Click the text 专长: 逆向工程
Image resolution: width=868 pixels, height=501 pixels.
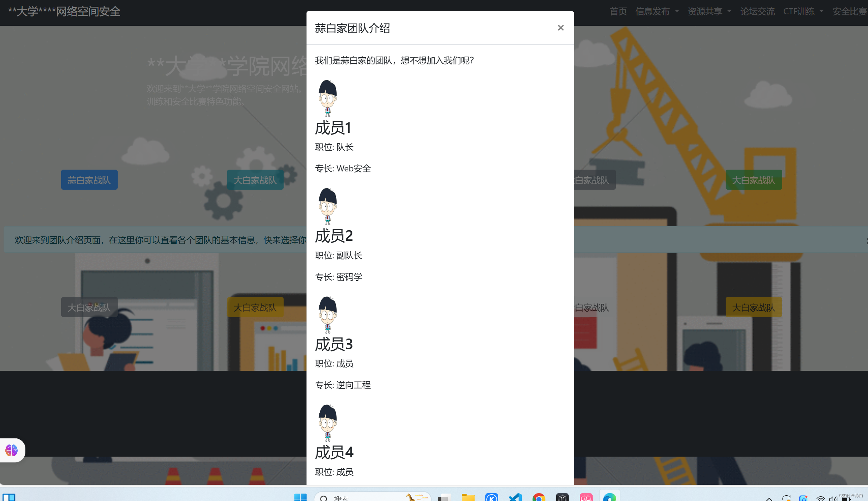(x=343, y=385)
